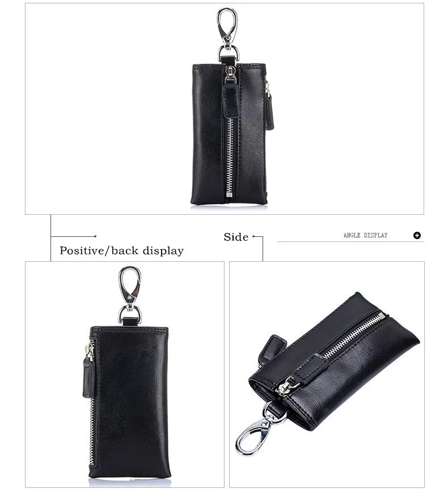This screenshot has height=493, width=448.
Task: Click the Side label text
Action: pos(236,237)
